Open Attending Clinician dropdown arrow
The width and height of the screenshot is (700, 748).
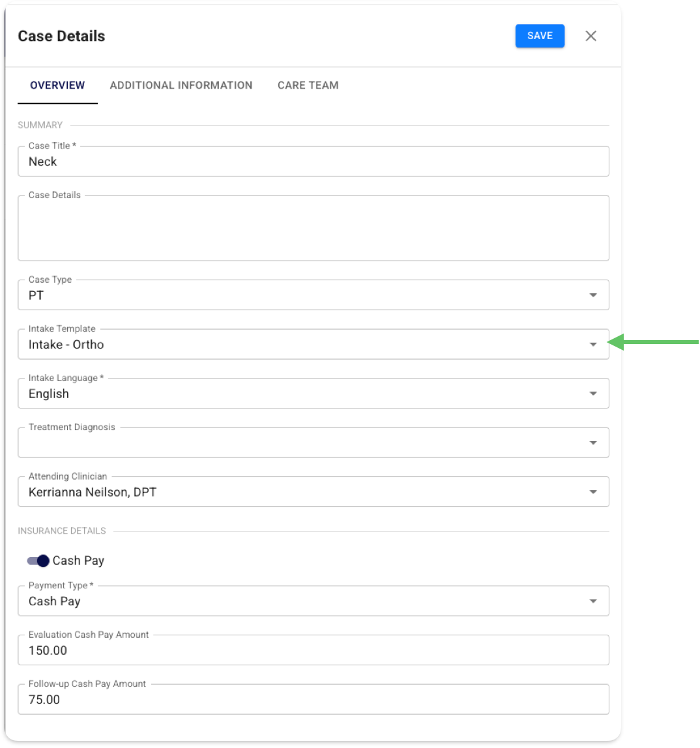pos(592,492)
